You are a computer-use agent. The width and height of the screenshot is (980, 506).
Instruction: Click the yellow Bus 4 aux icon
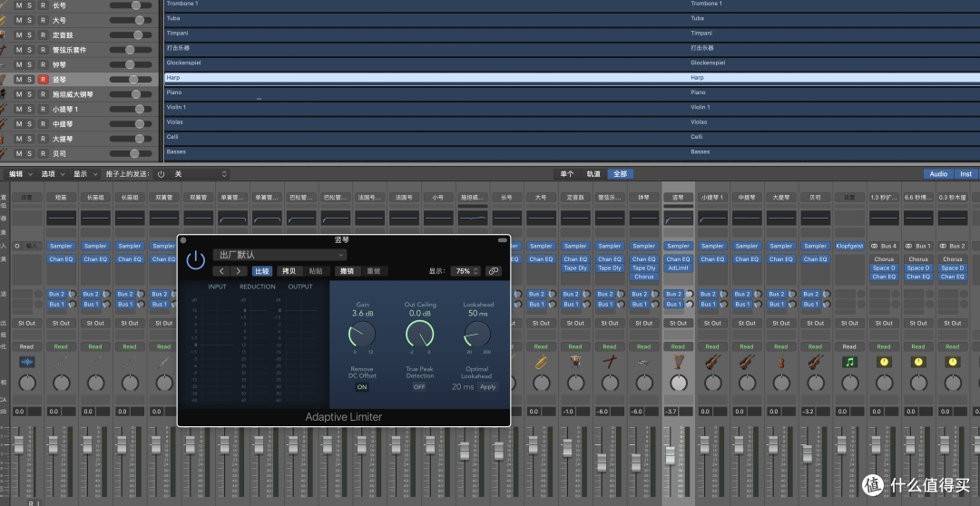[x=884, y=362]
